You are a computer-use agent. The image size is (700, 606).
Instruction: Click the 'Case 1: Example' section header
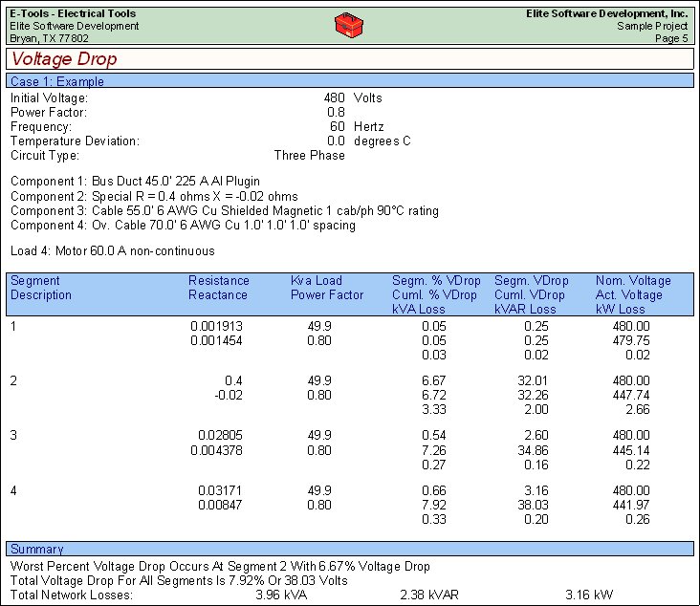[350, 81]
